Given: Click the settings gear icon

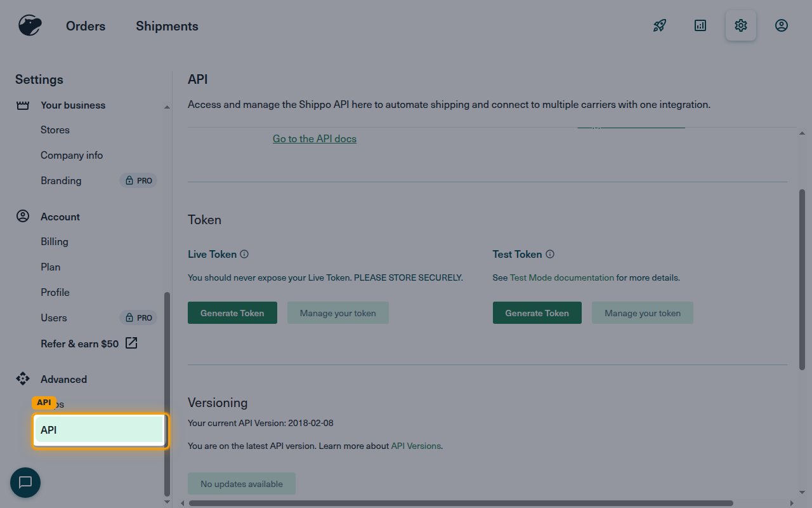Looking at the screenshot, I should 741,25.
